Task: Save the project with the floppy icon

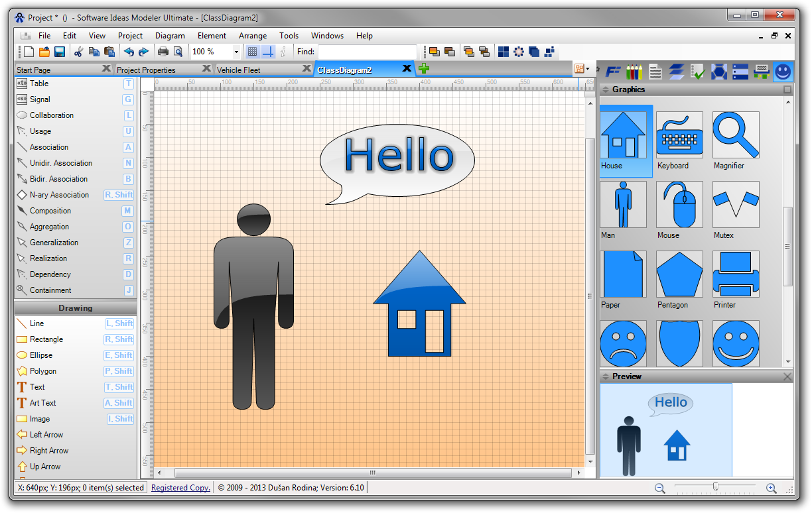Action: click(60, 52)
